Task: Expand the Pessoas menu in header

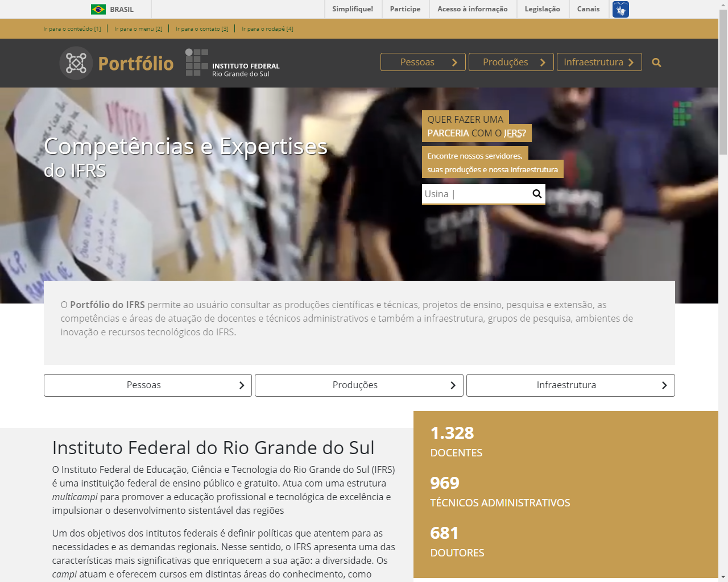Action: click(x=417, y=63)
